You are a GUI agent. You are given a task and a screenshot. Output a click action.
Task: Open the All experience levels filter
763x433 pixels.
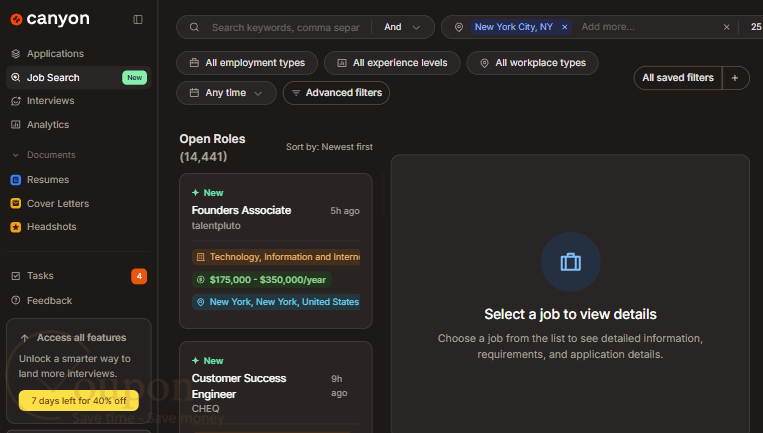click(x=392, y=63)
